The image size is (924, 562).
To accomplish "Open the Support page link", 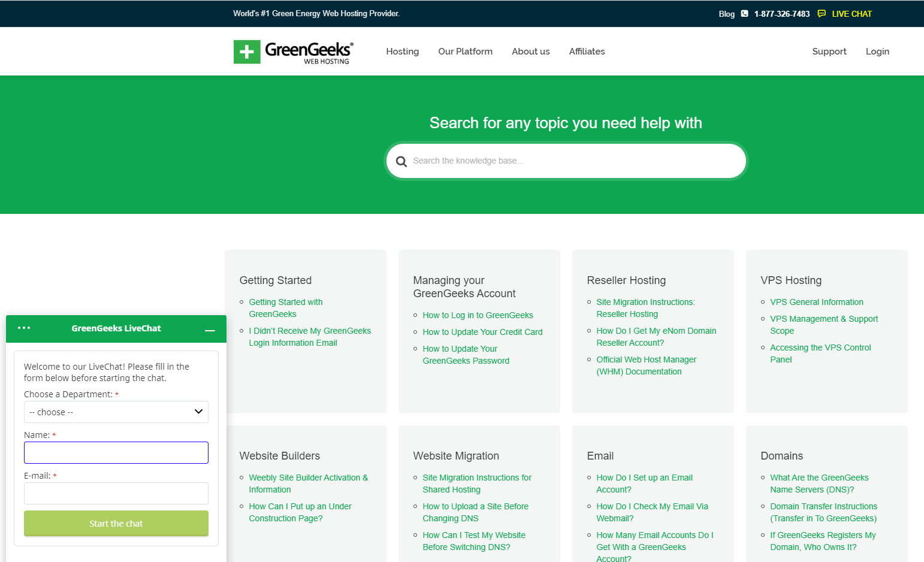I will pos(829,52).
